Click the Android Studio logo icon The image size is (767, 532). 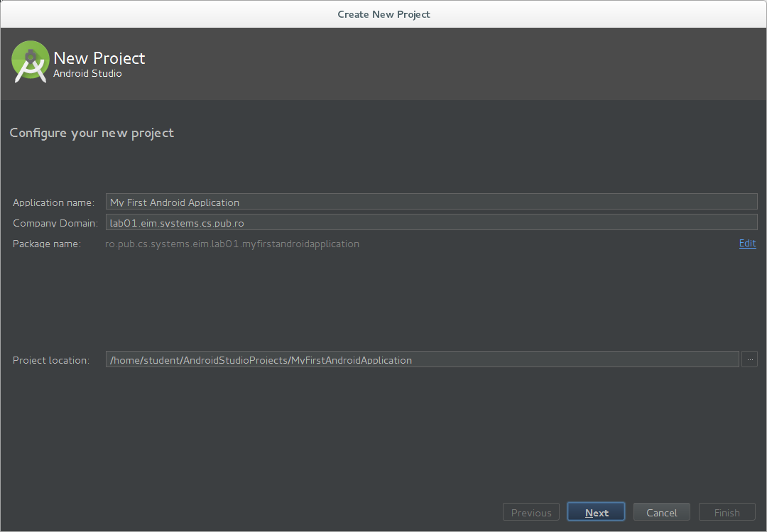pos(31,62)
